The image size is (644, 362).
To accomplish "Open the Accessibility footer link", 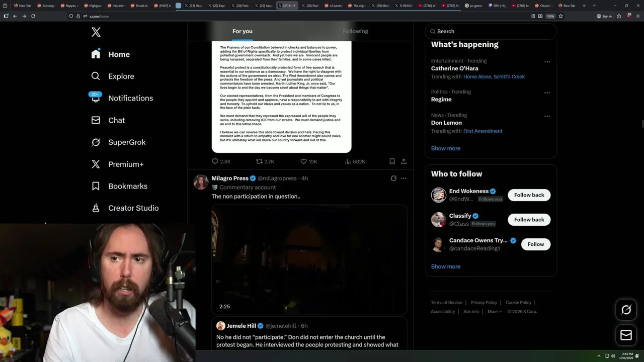I will point(443,311).
